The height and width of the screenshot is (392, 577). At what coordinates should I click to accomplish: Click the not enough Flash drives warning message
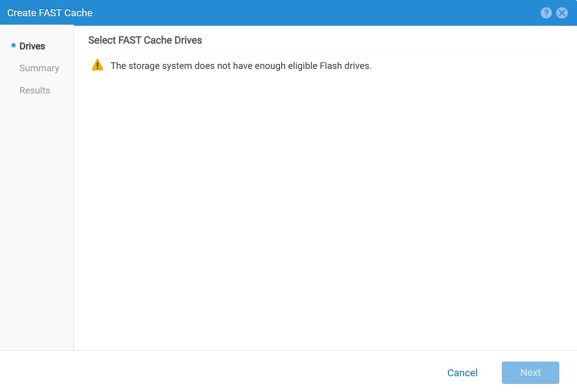tap(241, 66)
